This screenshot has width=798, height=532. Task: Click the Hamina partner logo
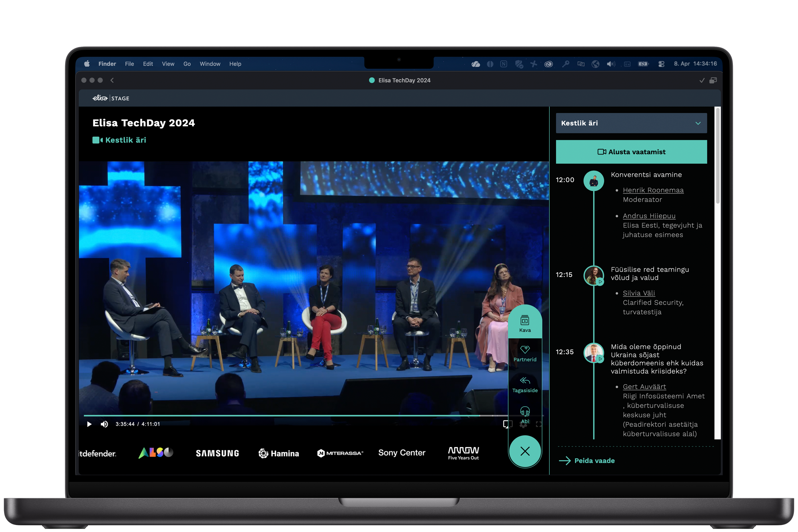[278, 453]
